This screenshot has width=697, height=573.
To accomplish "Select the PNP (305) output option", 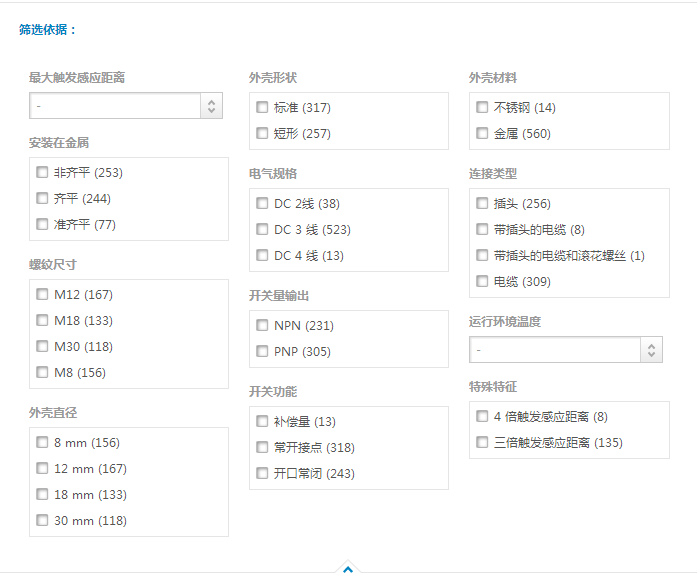I will 262,351.
